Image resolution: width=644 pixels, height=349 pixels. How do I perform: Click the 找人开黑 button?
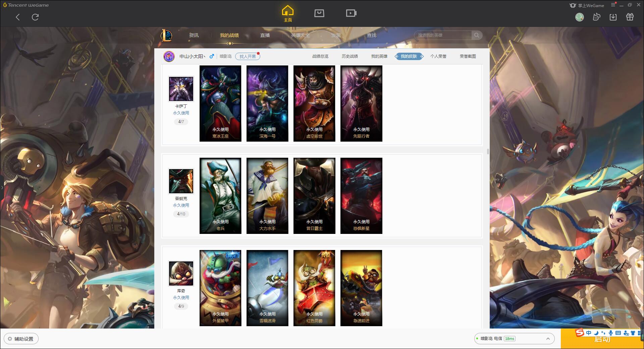[x=248, y=56]
